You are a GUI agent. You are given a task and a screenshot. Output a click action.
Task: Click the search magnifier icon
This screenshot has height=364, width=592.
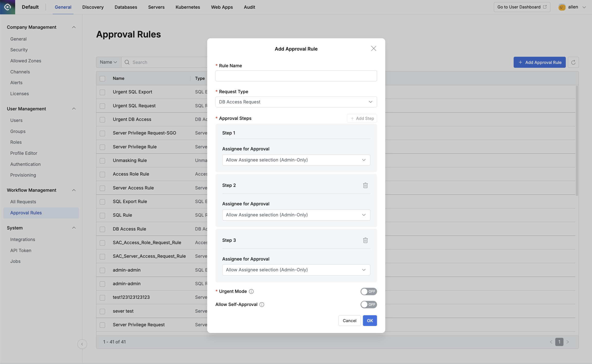coord(127,62)
